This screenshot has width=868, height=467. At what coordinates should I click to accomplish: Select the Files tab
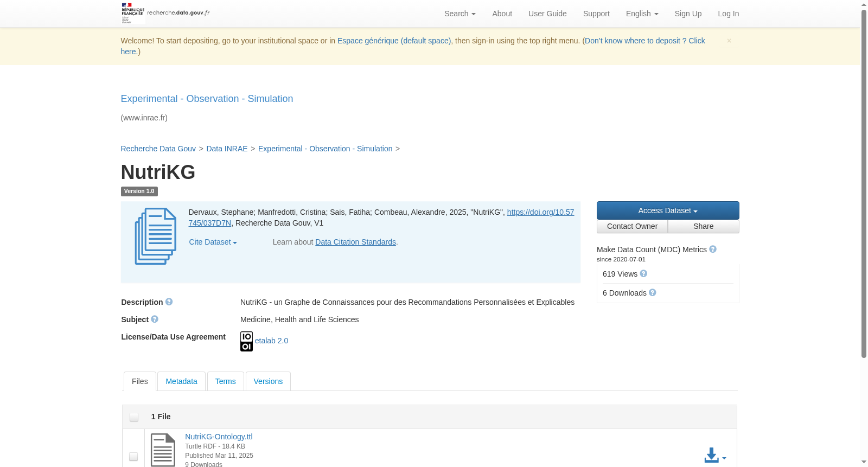(x=140, y=381)
